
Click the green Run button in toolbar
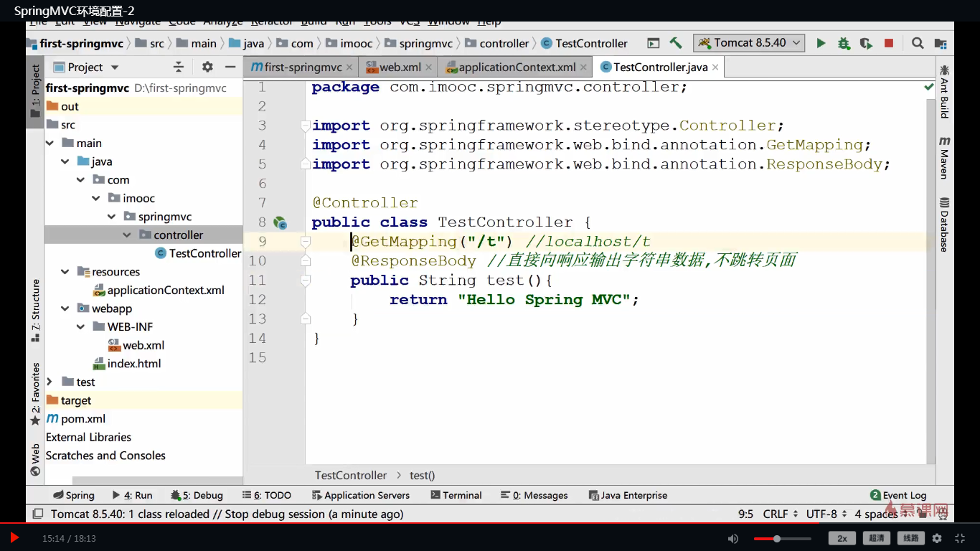coord(821,43)
